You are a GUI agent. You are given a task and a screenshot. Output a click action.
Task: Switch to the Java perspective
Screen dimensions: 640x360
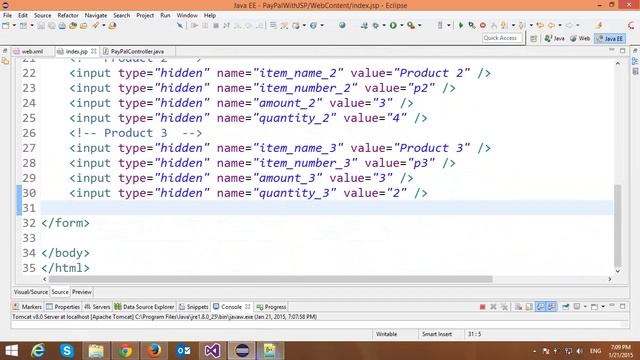click(x=555, y=38)
